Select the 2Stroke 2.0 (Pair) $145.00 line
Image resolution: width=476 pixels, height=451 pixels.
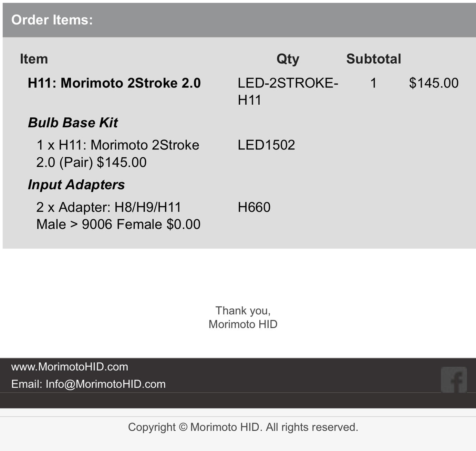pos(117,154)
